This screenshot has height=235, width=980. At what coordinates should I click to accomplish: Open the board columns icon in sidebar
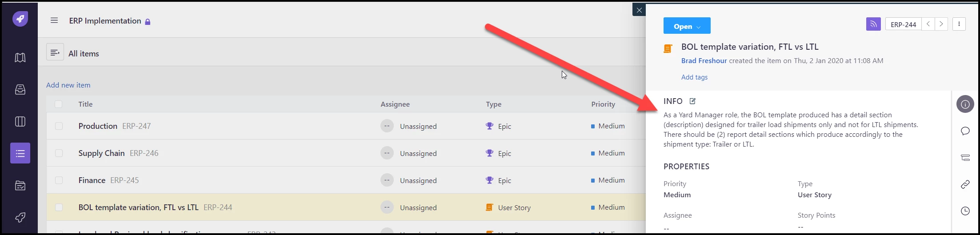pyautogui.click(x=20, y=122)
